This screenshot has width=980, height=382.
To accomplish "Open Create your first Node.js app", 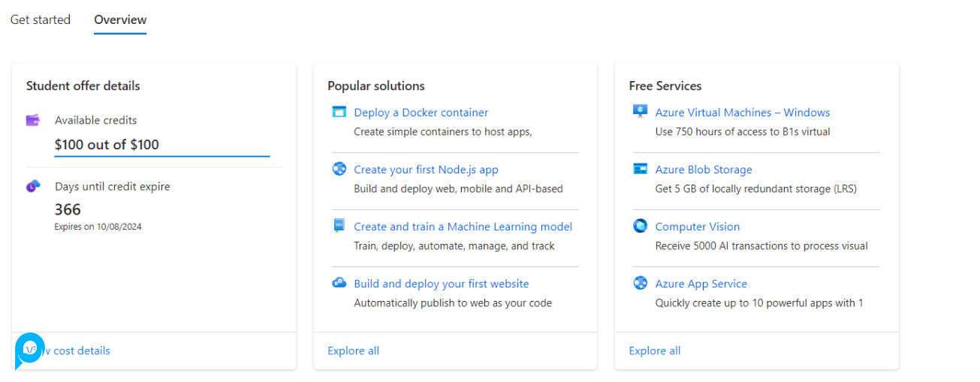I will click(x=427, y=170).
